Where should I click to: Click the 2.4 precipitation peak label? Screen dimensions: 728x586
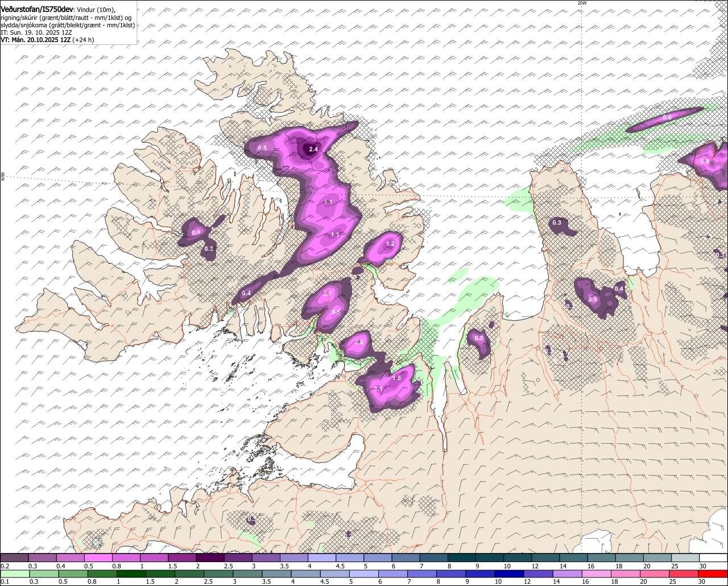313,150
